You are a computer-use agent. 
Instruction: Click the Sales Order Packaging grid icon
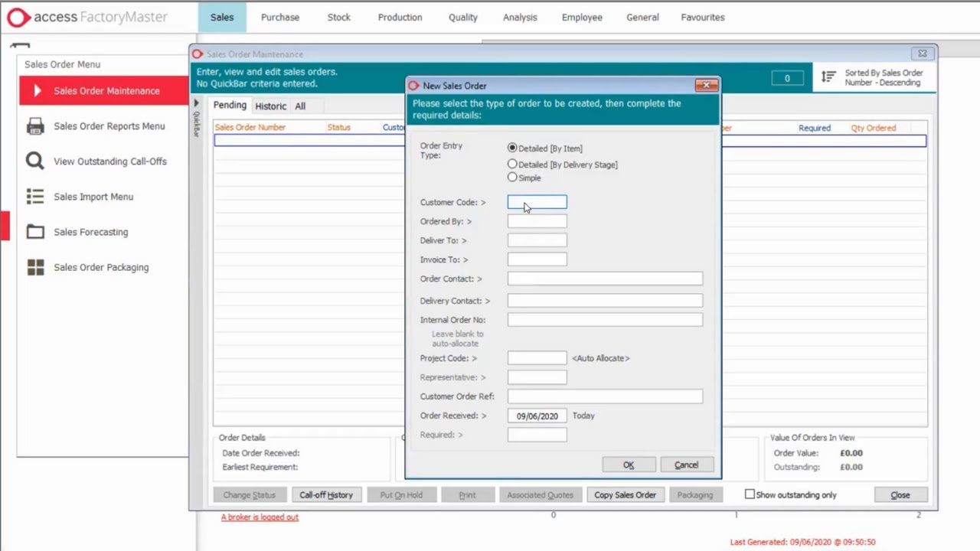pos(35,267)
